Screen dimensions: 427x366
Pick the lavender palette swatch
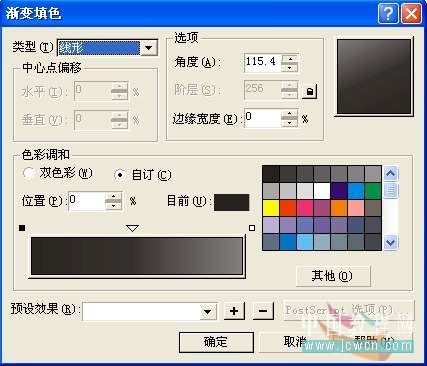point(271,225)
